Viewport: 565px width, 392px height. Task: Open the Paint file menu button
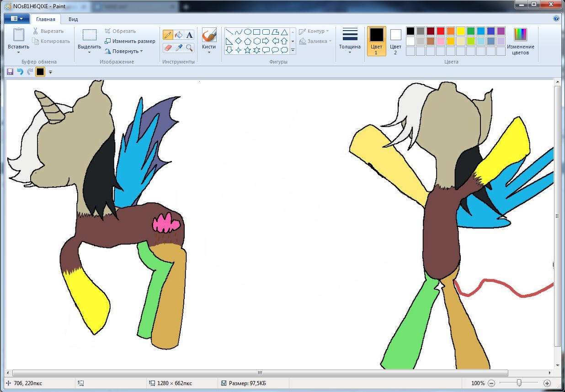[16, 19]
